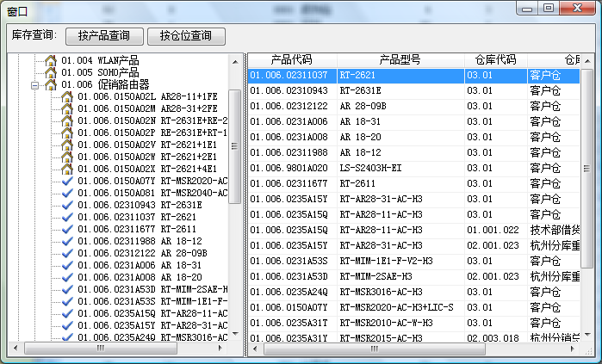Click checkmark icon beside tree item AR 18-12
602x364 pixels.
tap(67, 241)
